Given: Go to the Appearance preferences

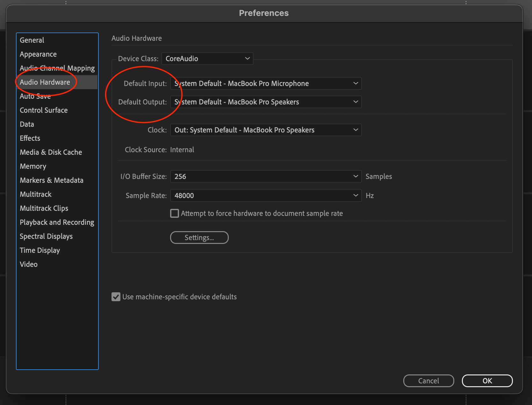Looking at the screenshot, I should [38, 54].
